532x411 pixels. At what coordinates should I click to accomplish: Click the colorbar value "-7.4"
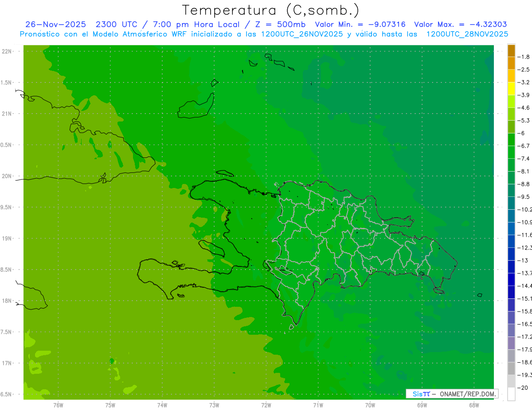click(x=524, y=159)
